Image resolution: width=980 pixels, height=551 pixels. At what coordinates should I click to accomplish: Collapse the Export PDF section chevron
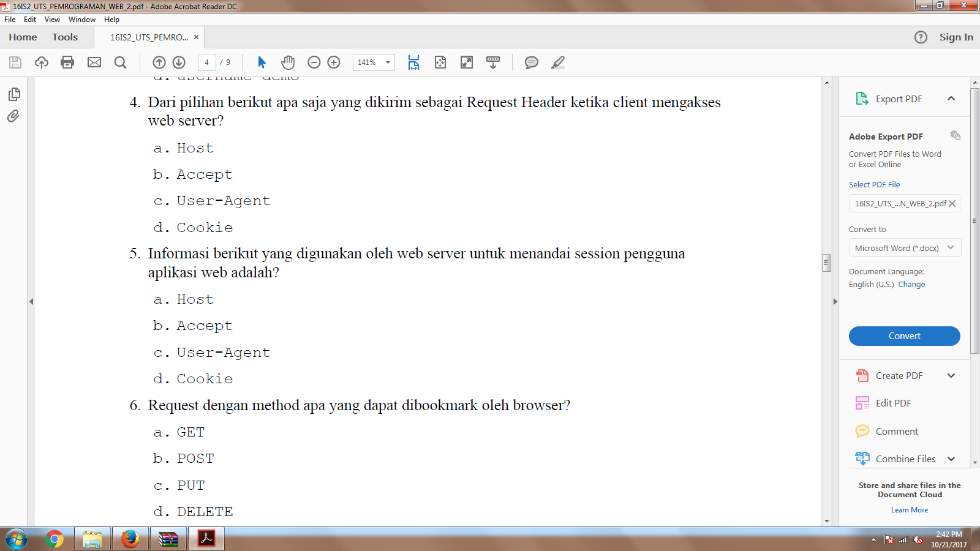(951, 99)
